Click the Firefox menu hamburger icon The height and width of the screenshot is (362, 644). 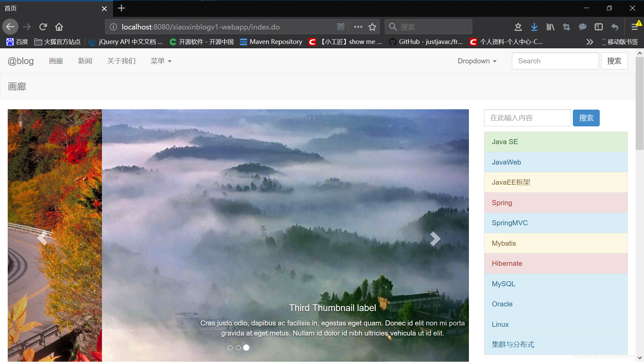click(x=635, y=27)
